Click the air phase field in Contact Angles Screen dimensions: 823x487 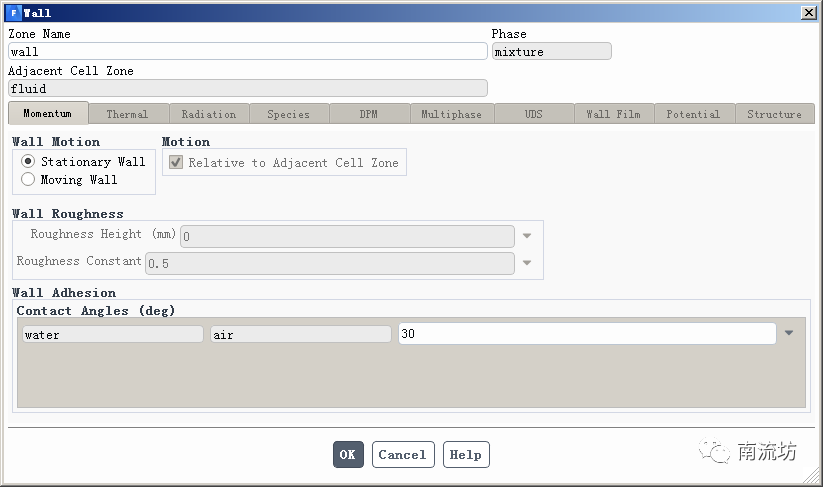[x=301, y=334]
